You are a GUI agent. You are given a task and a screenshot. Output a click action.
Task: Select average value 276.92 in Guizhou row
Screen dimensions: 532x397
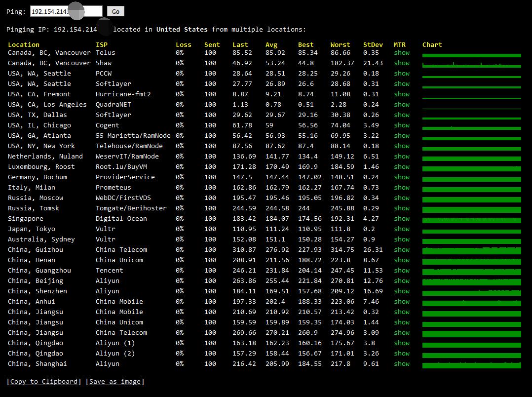(x=277, y=250)
